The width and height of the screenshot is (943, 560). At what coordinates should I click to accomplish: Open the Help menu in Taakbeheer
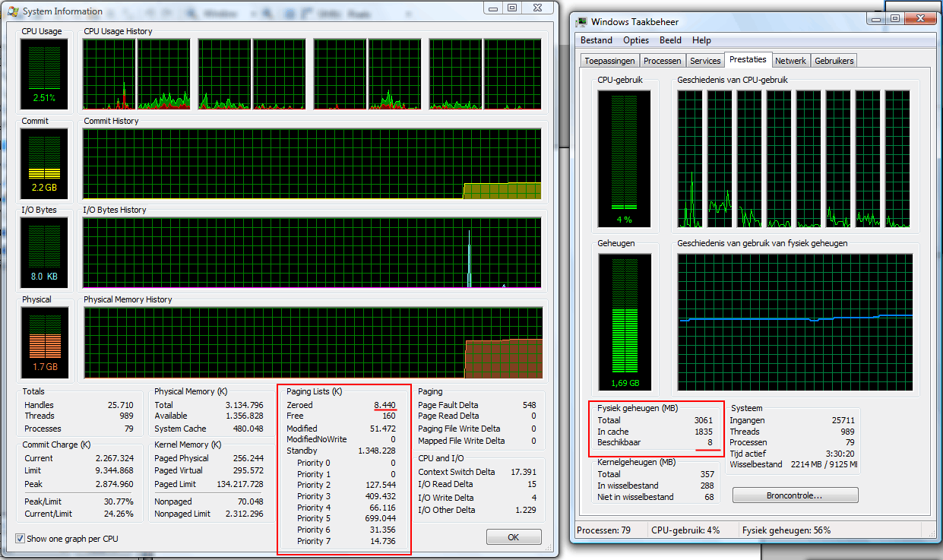[x=702, y=40]
